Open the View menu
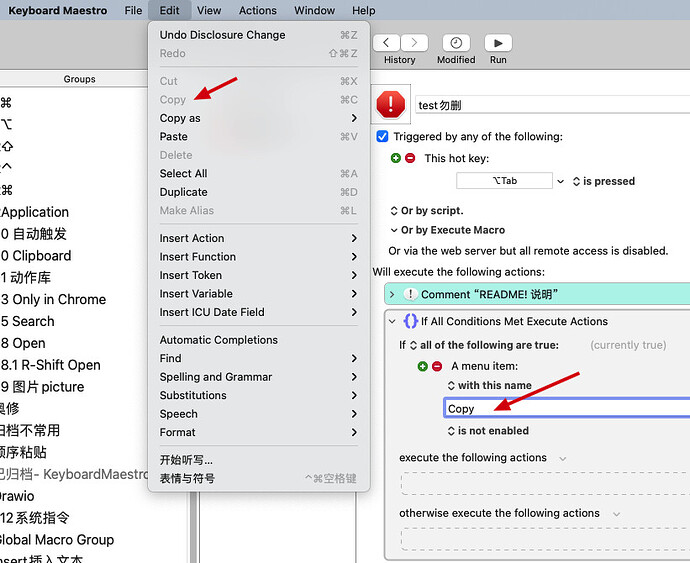Screen dimensions: 690x563 tap(209, 10)
